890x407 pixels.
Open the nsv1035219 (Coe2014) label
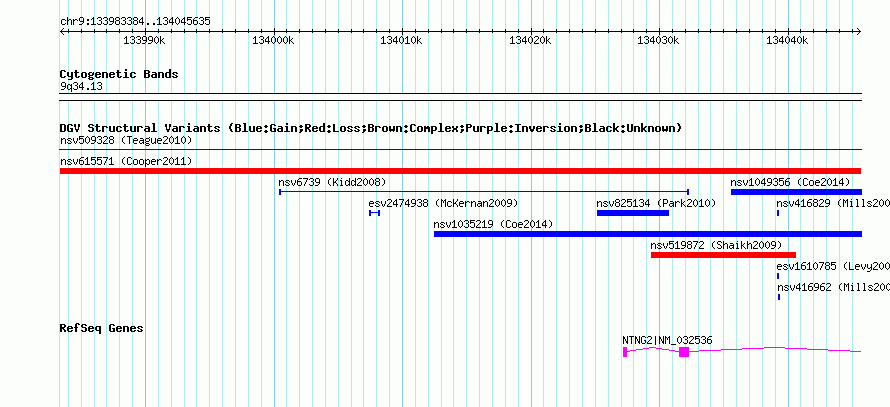493,224
